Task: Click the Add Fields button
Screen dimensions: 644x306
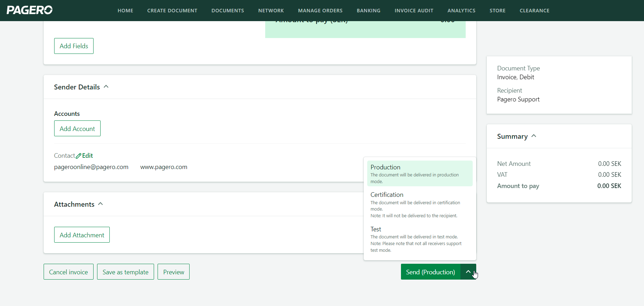Action: (74, 46)
